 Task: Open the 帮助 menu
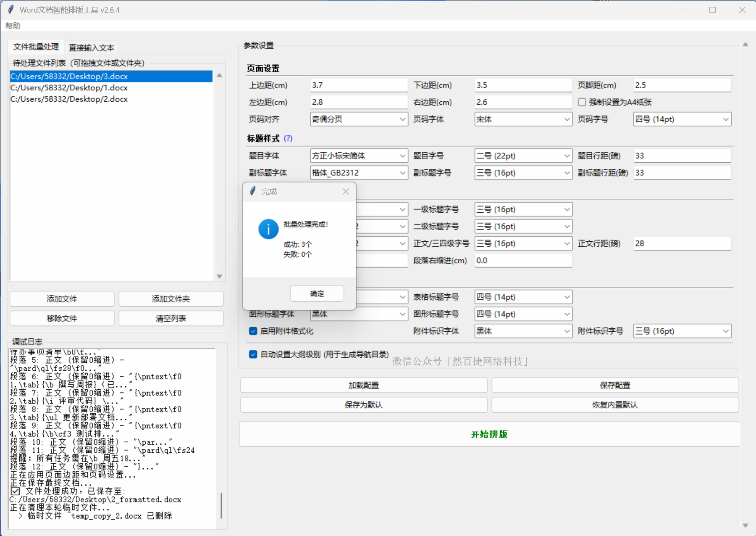coord(13,26)
